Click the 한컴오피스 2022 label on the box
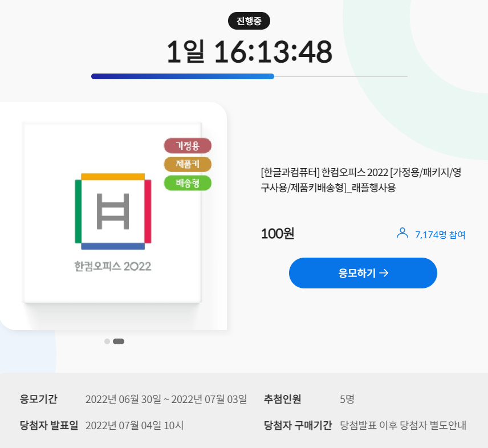This screenshot has height=448, width=488. tap(112, 265)
